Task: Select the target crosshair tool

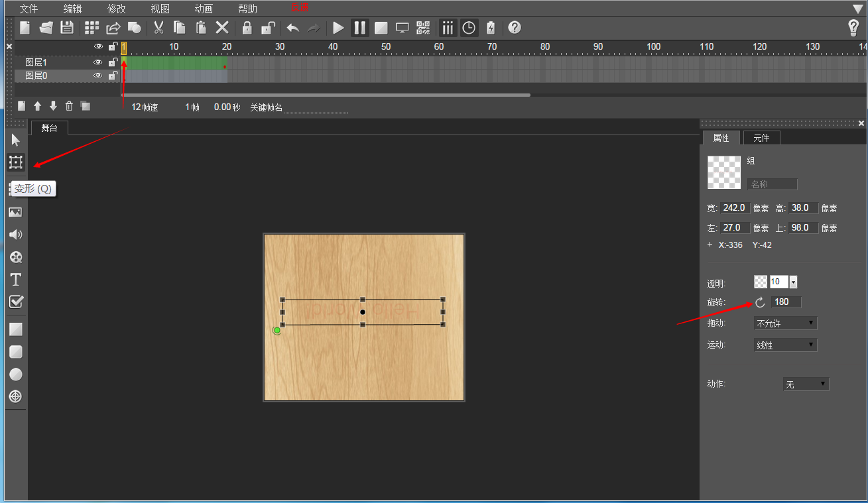Action: (x=16, y=397)
